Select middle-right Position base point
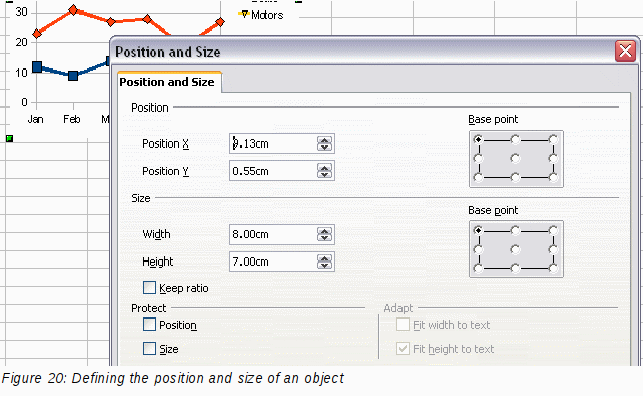Viewport: 643px width, 396px height. point(553,158)
